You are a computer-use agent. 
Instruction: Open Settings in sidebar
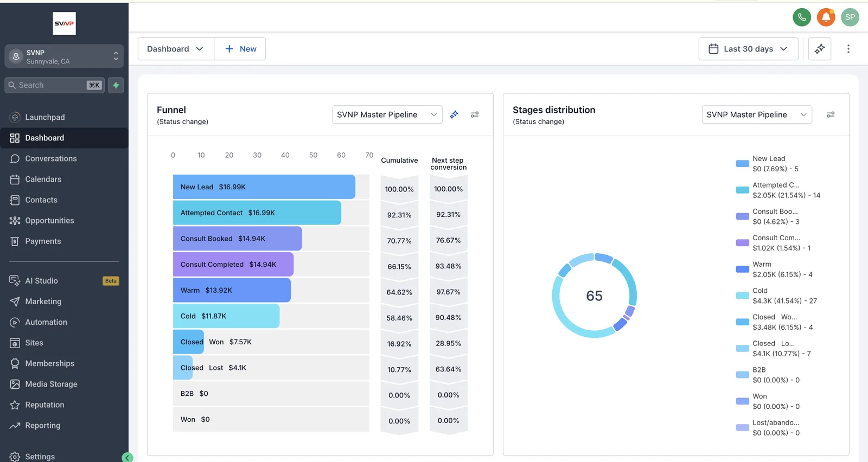pos(64,457)
